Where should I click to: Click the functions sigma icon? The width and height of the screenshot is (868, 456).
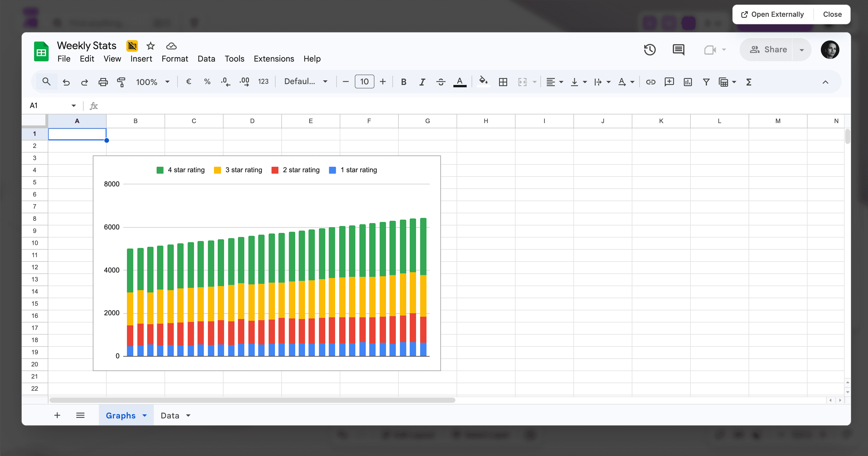click(749, 82)
